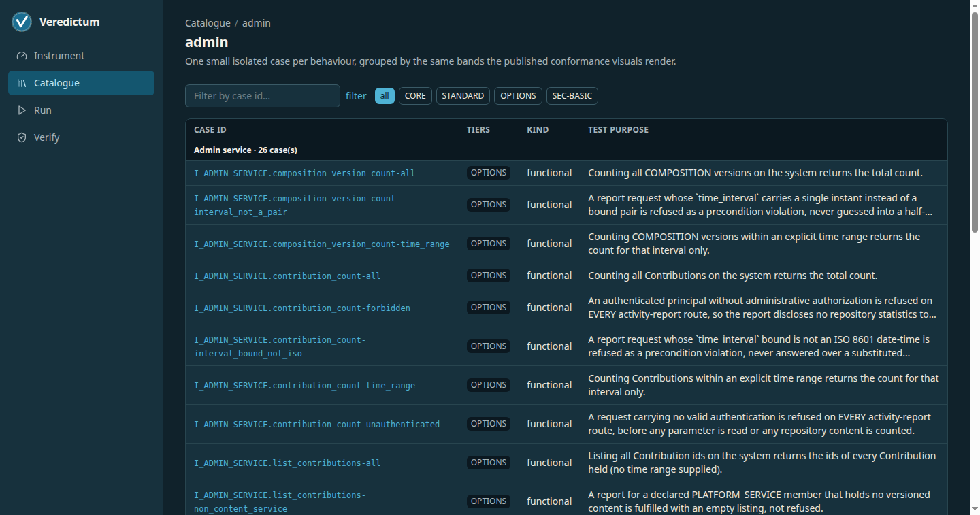This screenshot has width=980, height=515.
Task: Click the Veredictum checkmark logo
Action: pos(22,22)
